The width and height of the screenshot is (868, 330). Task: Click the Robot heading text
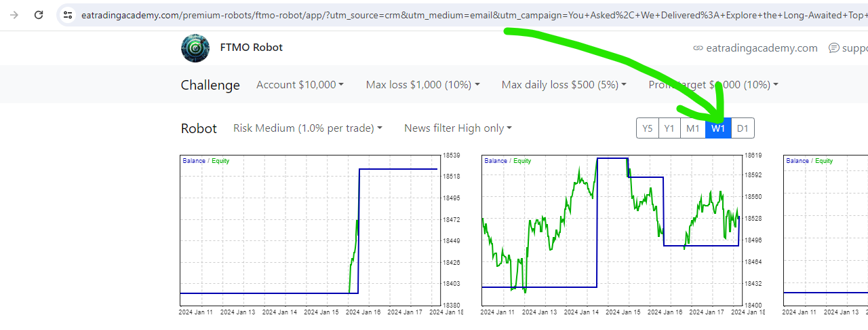tap(199, 128)
